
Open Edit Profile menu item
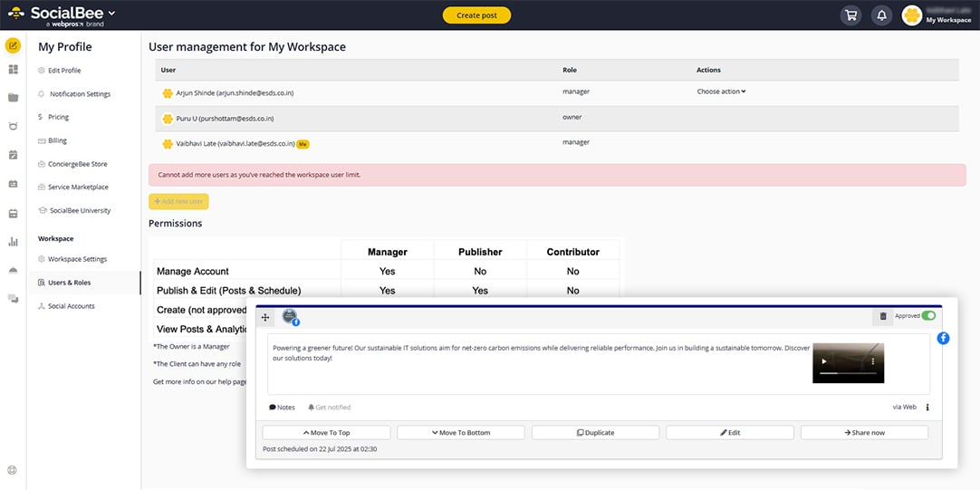coord(60,71)
